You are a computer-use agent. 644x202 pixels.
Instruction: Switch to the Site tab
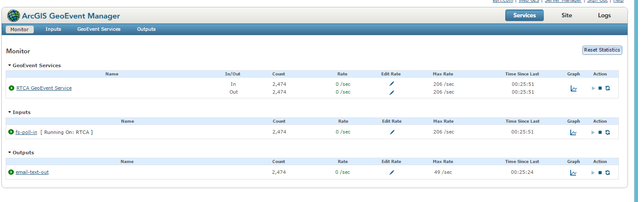click(566, 15)
